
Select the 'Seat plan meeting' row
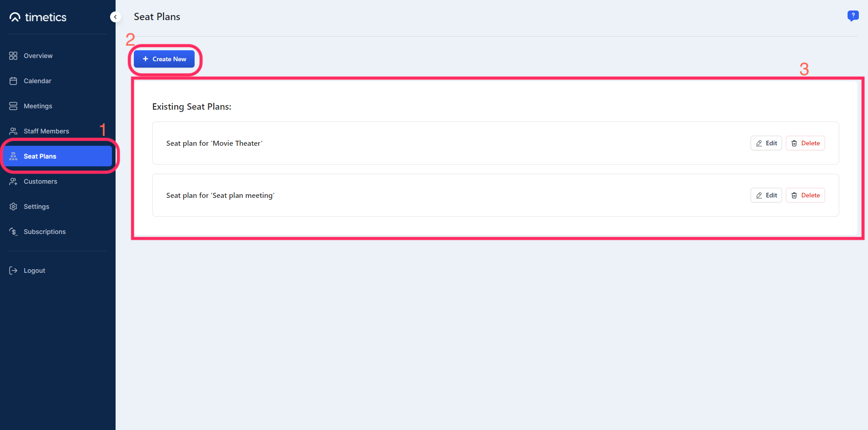[220, 196]
